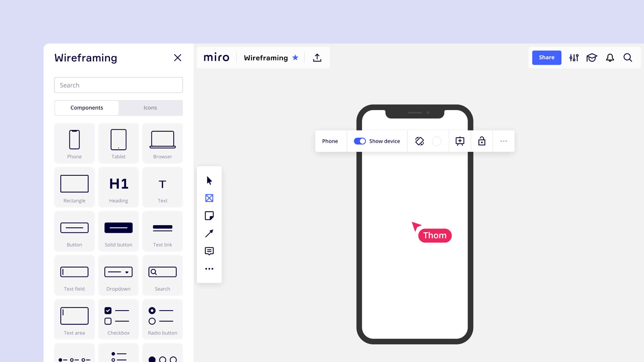Add a Button component
Screen dimensions: 644x362
(74, 231)
